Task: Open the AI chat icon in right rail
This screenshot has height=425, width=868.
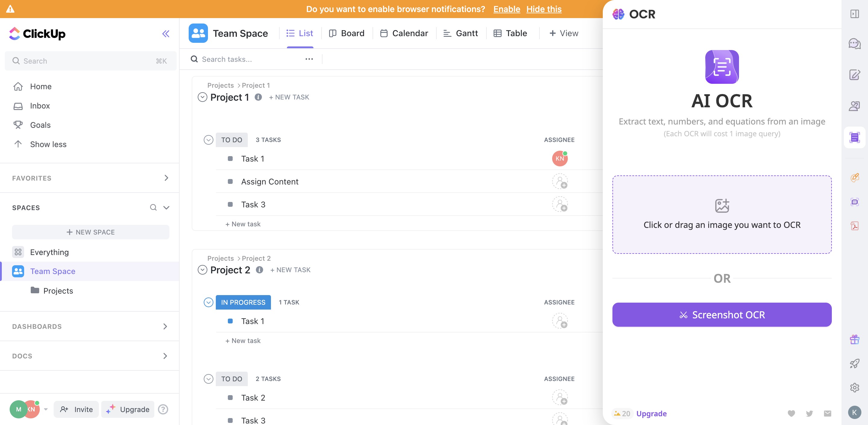Action: [854, 44]
